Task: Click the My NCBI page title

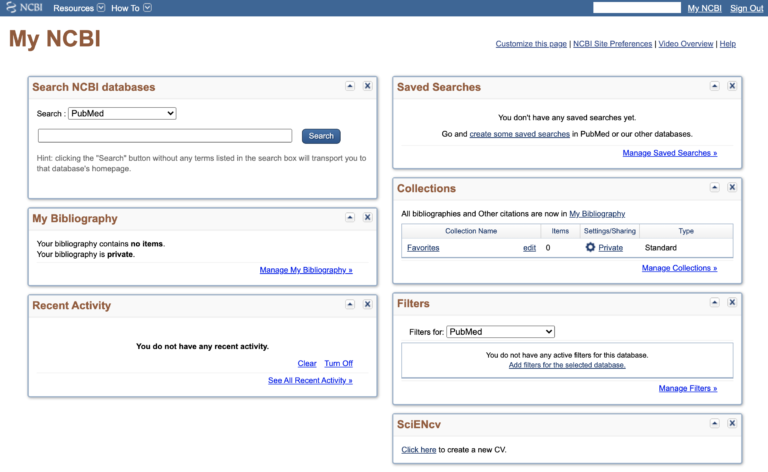Action: [55, 39]
